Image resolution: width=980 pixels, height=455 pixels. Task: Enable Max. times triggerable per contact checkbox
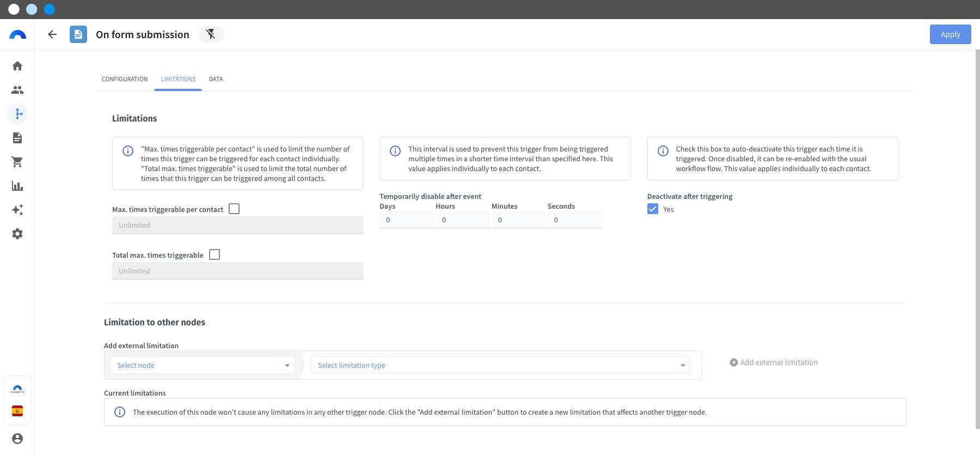(234, 209)
